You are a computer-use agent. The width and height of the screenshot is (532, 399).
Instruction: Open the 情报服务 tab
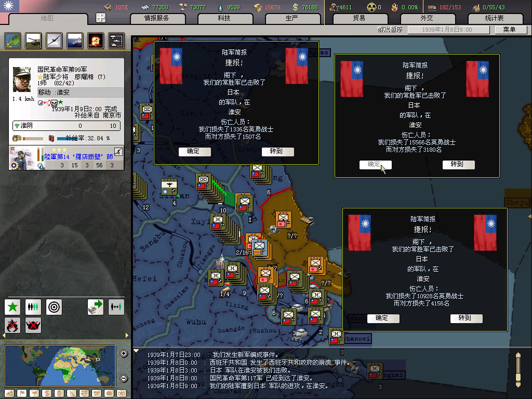tap(157, 18)
